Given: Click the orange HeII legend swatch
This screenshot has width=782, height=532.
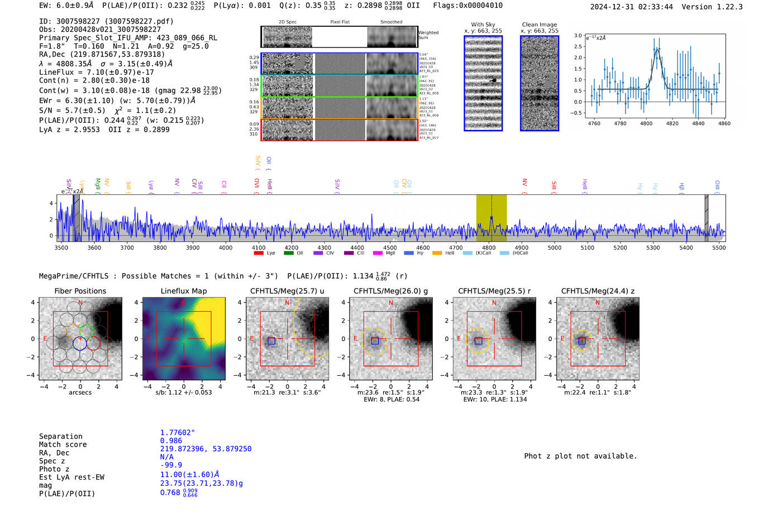Looking at the screenshot, I should point(437,253).
